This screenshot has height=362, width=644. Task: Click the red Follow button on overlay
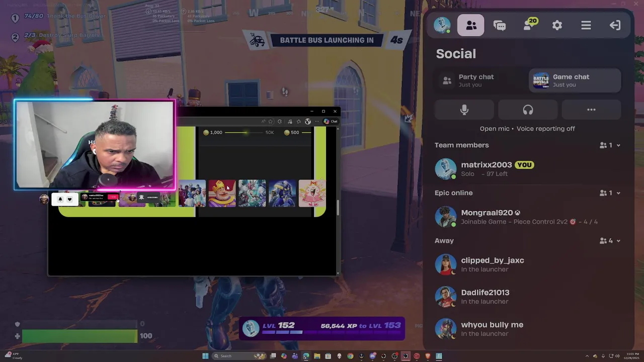113,197
